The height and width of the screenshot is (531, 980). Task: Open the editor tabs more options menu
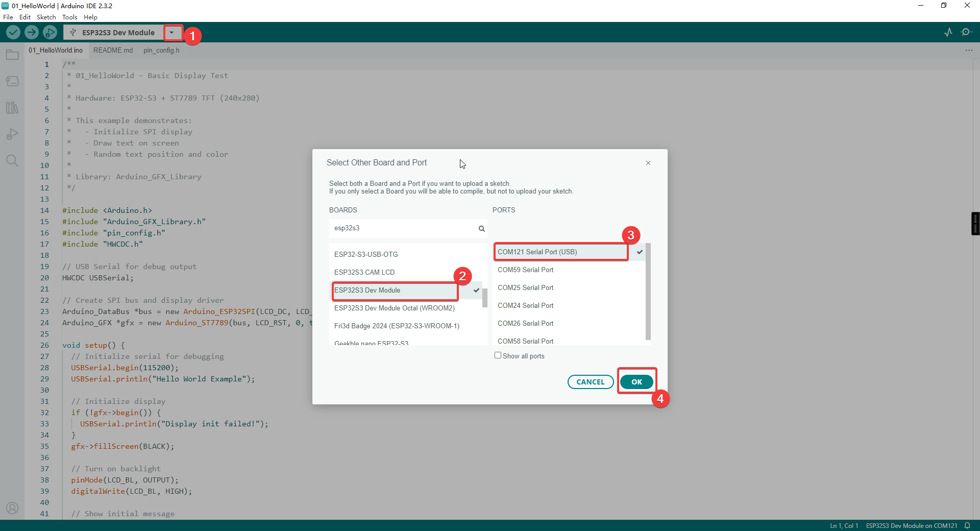click(969, 50)
